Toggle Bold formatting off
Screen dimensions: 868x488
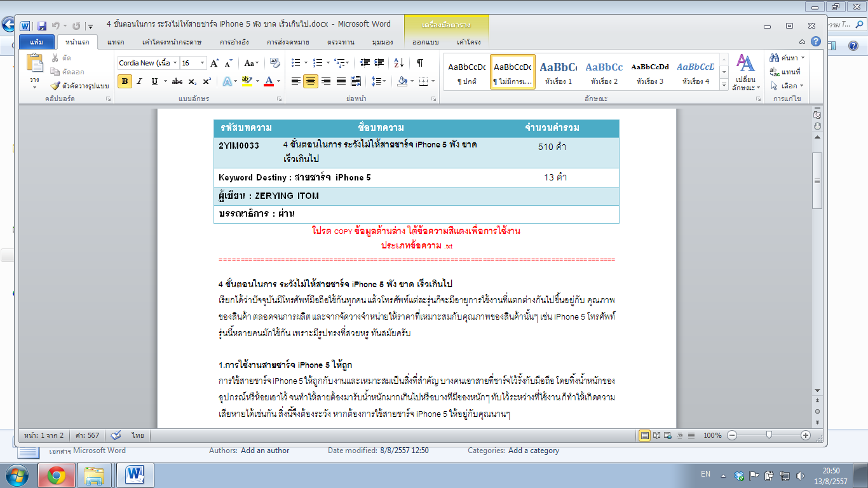tap(125, 81)
